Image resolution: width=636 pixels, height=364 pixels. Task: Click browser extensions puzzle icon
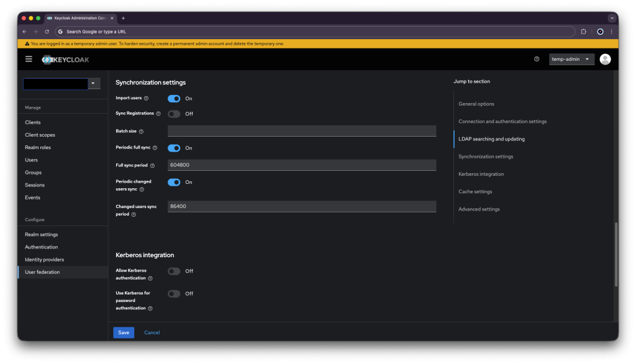point(583,31)
